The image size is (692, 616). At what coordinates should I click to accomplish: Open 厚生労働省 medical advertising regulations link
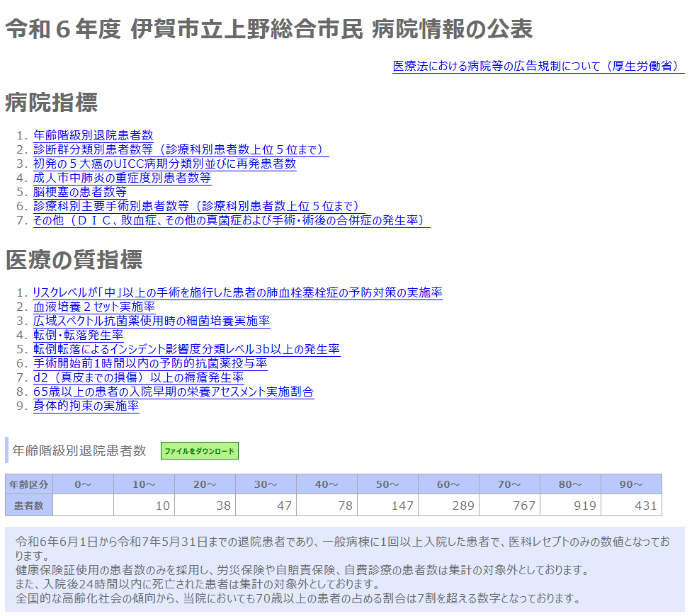538,66
